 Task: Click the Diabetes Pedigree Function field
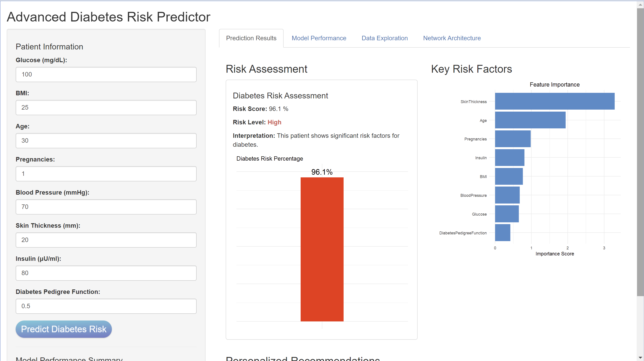[x=106, y=306]
